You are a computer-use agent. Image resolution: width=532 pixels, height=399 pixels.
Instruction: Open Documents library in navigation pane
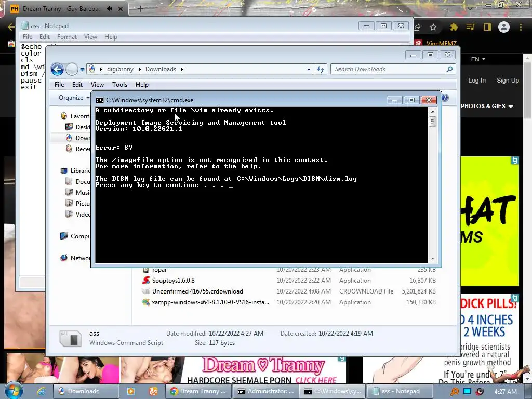pos(78,181)
